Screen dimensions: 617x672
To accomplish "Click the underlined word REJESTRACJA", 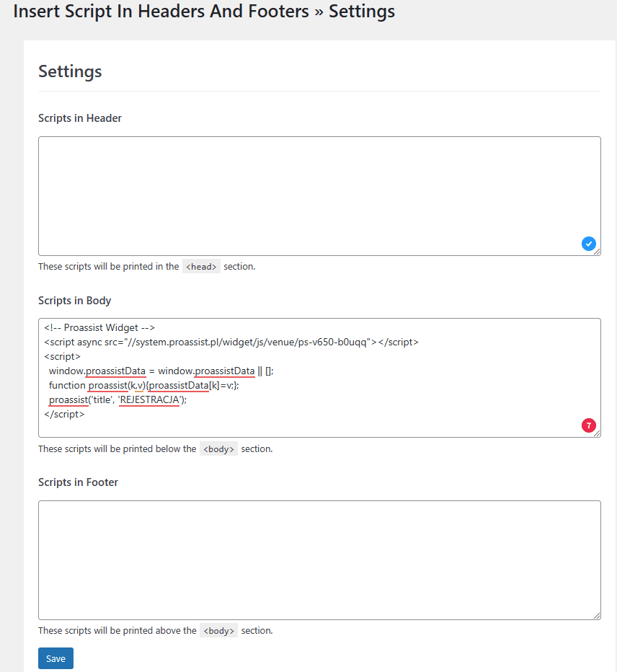I will pos(150,399).
